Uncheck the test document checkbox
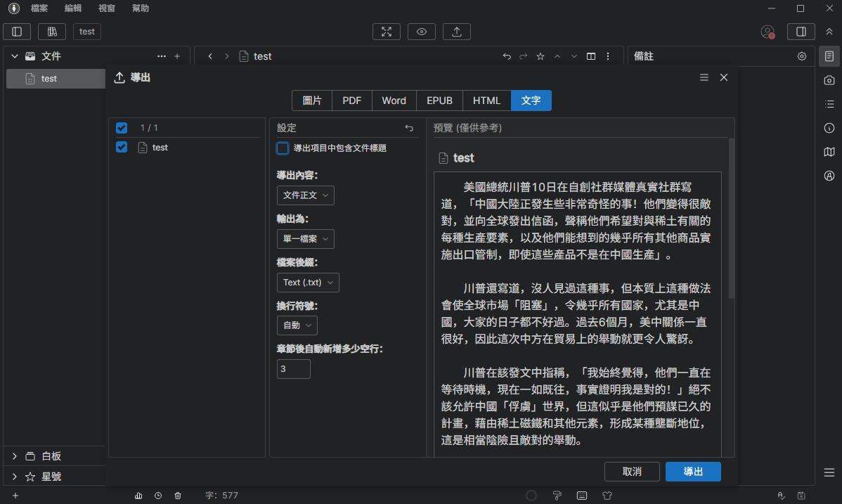The image size is (842, 504). coord(122,148)
